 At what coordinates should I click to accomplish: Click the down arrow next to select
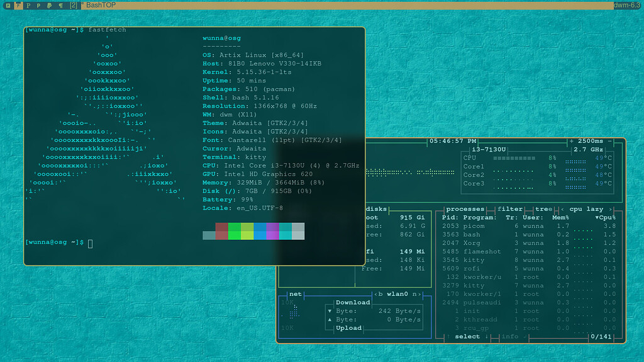pyautogui.click(x=487, y=337)
